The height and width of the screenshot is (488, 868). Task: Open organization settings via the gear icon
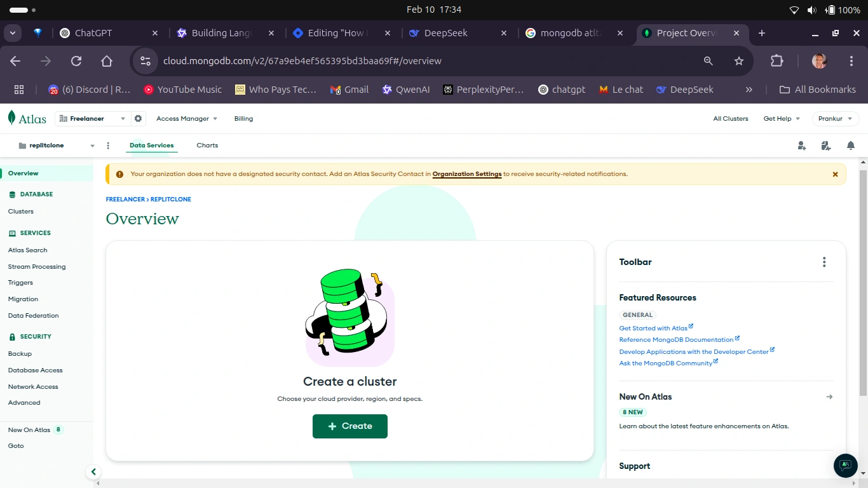[137, 118]
